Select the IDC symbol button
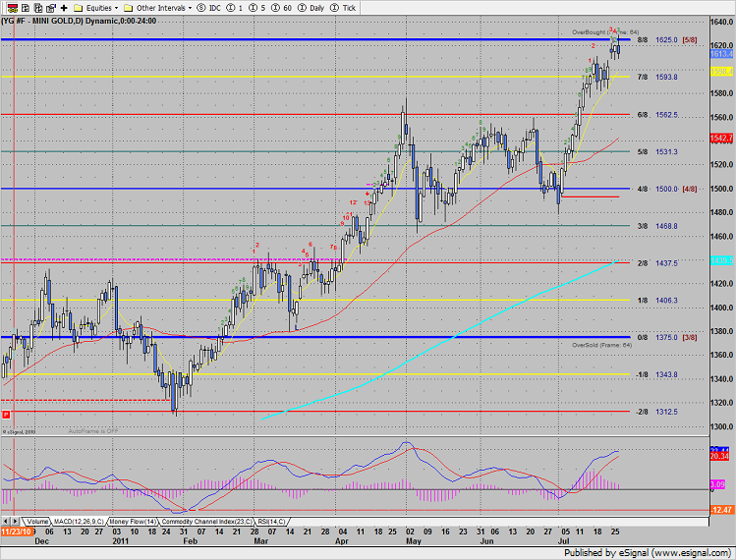 pos(209,8)
